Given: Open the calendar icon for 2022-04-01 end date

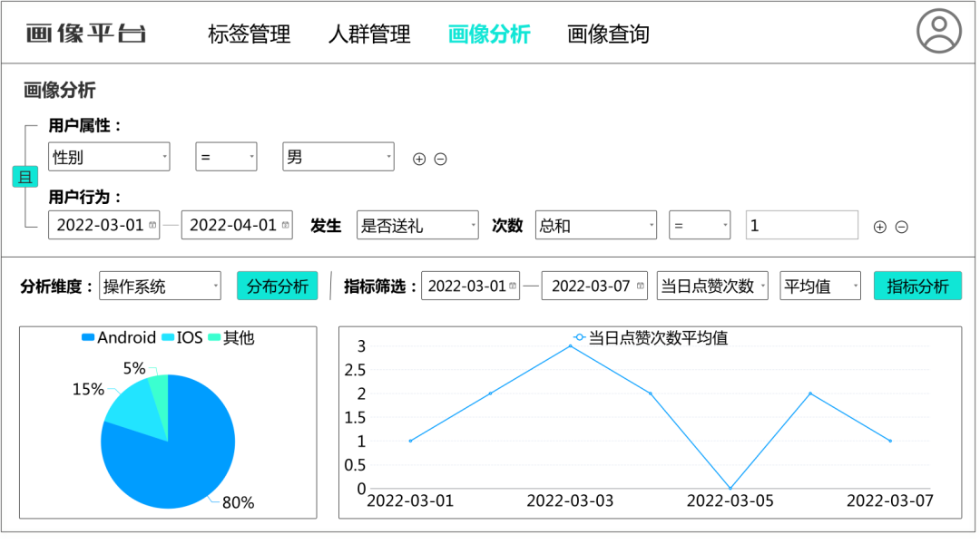Looking at the screenshot, I should click(x=284, y=224).
